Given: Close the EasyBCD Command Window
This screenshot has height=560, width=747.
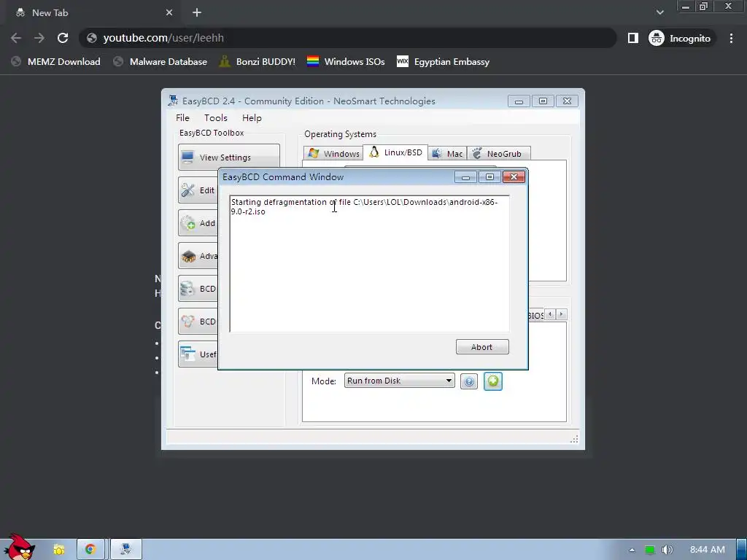Looking at the screenshot, I should pyautogui.click(x=514, y=177).
